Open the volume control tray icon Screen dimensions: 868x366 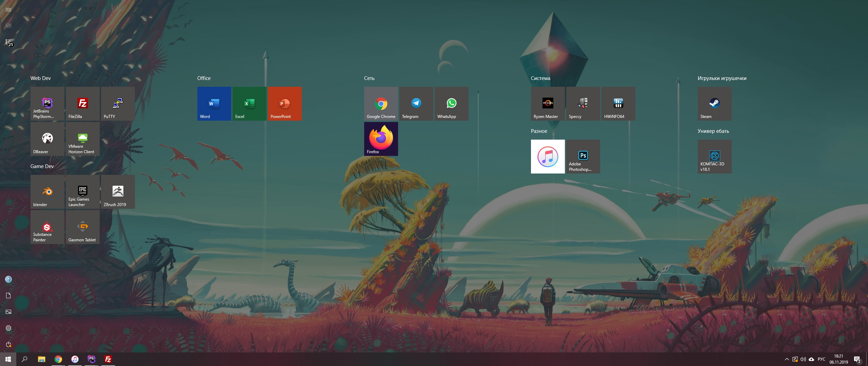[x=803, y=359]
